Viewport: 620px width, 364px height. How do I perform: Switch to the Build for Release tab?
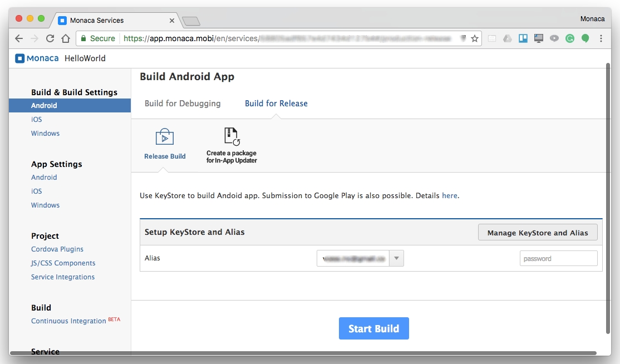[276, 104]
